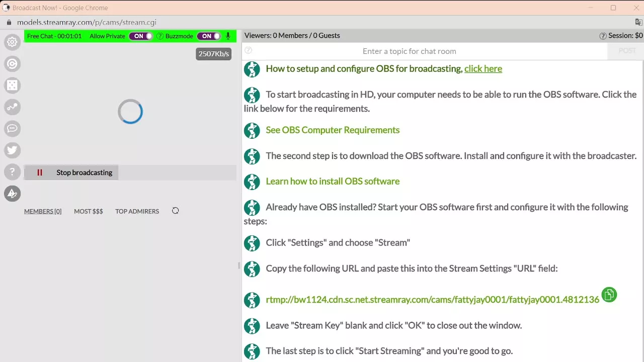Click the microphone icon in green bar
Image resolution: width=644 pixels, height=362 pixels.
tap(228, 36)
